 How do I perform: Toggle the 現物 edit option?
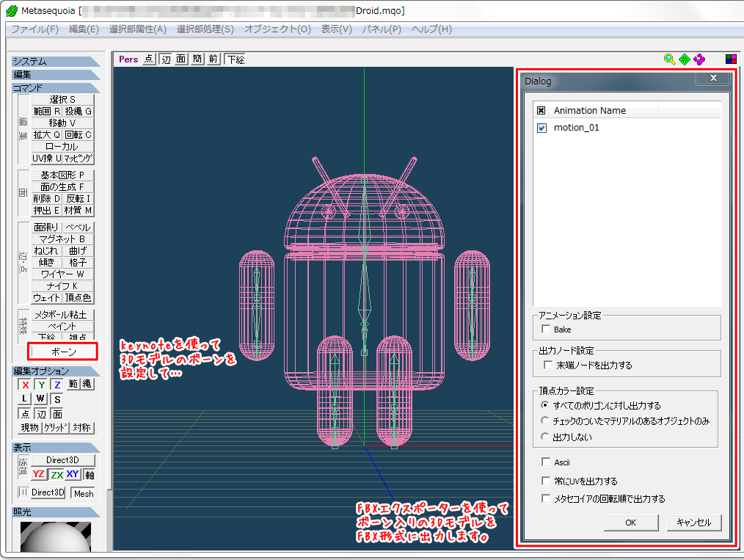(x=30, y=428)
